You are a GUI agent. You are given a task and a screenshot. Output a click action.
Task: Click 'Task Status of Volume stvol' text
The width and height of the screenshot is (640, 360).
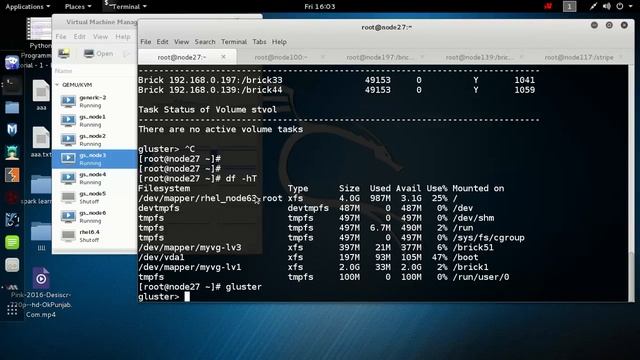point(207,109)
